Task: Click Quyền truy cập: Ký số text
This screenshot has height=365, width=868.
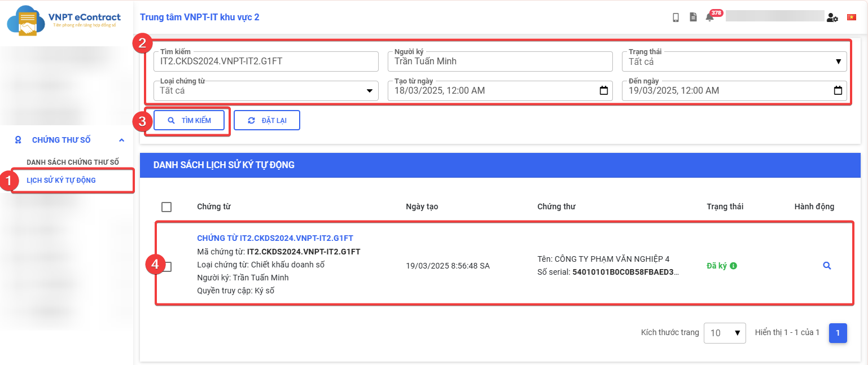Action: point(235,291)
